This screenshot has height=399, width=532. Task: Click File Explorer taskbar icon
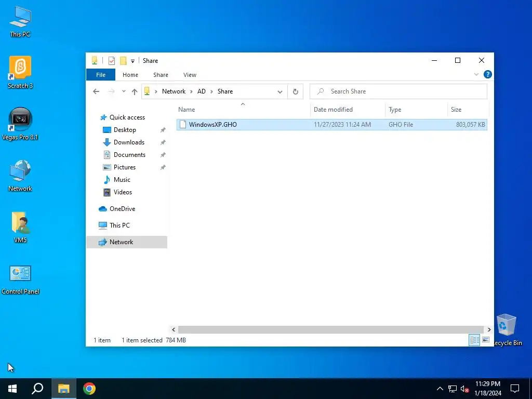(x=63, y=389)
